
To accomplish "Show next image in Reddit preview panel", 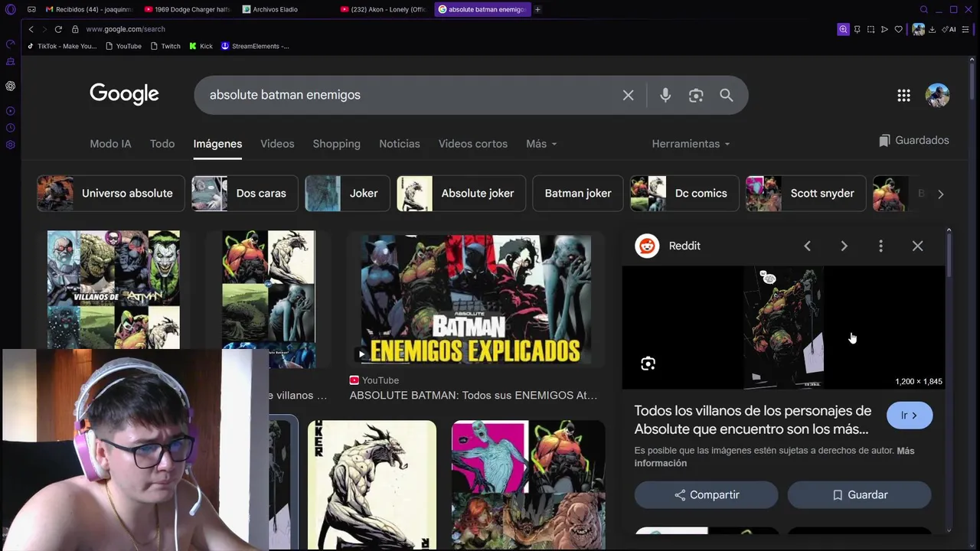I will click(844, 246).
